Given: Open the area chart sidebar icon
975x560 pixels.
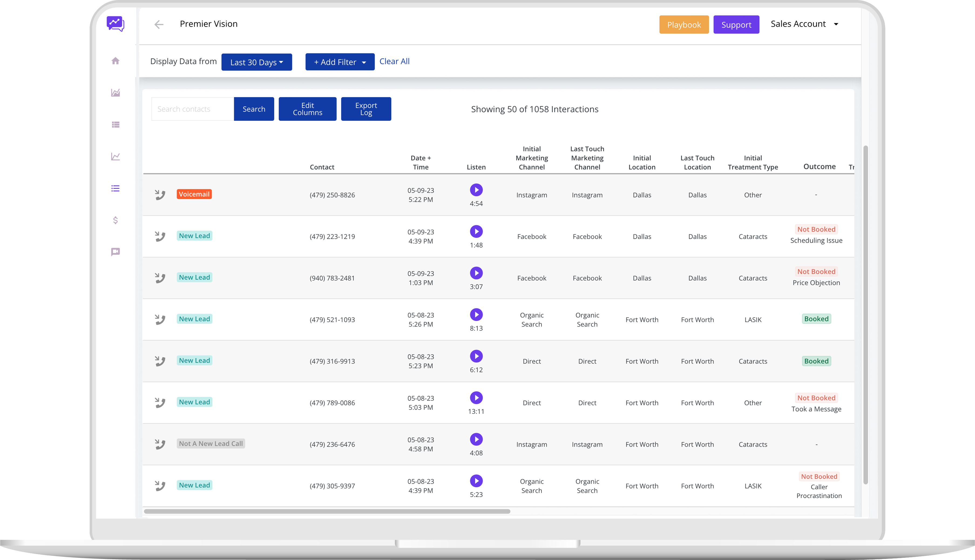Looking at the screenshot, I should [116, 93].
